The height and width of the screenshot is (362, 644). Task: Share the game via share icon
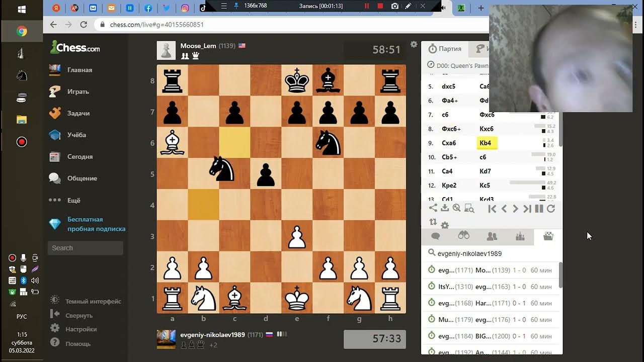[x=433, y=208]
